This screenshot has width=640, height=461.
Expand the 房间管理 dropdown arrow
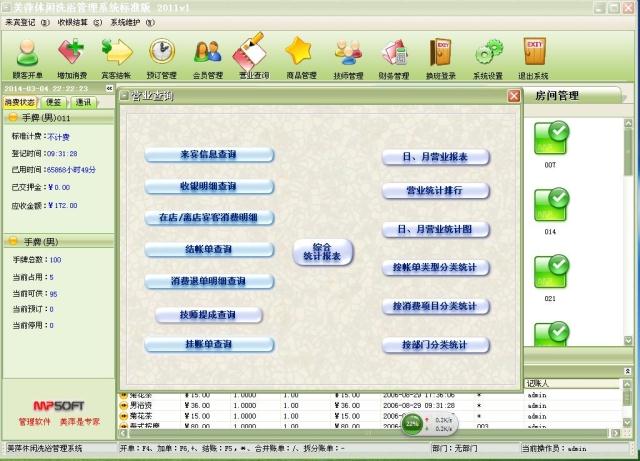624,98
